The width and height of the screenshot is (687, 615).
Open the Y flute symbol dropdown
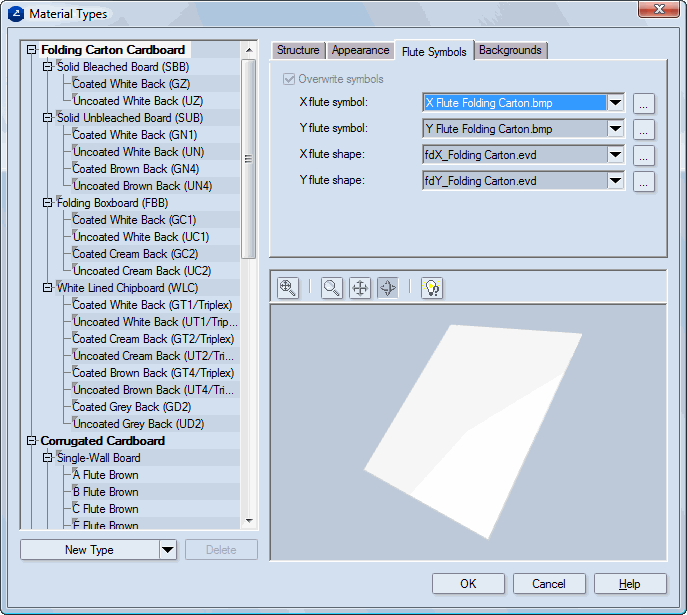click(616, 129)
